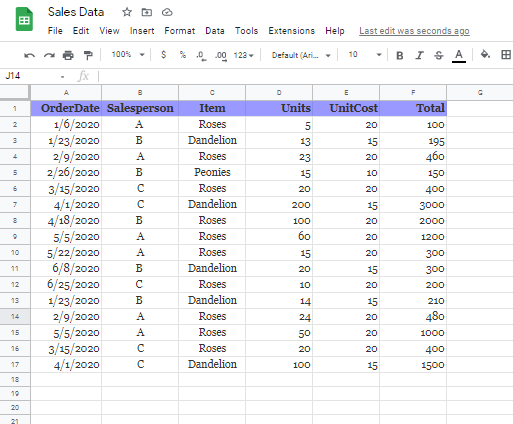Open the fill color bucket
The width and height of the screenshot is (513, 424).
[485, 54]
